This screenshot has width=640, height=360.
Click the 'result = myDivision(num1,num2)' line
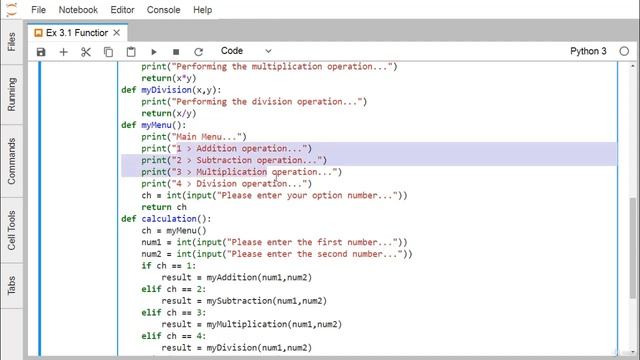(237, 348)
